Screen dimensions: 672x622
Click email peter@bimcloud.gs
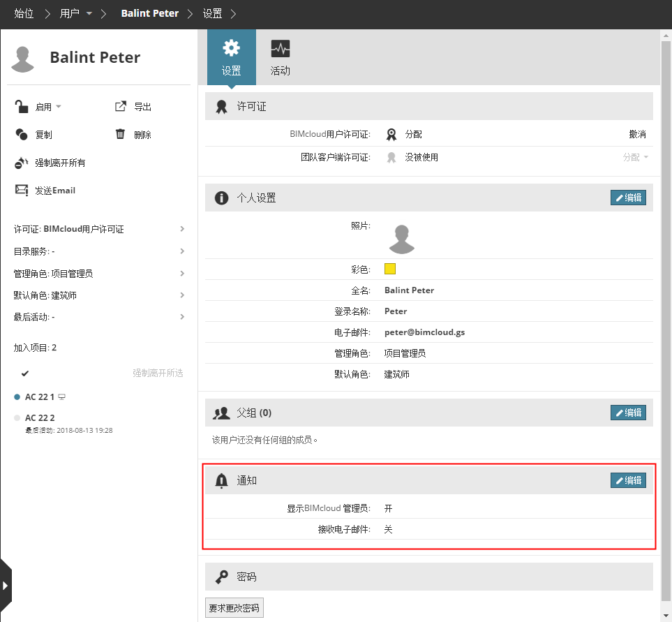coord(425,332)
